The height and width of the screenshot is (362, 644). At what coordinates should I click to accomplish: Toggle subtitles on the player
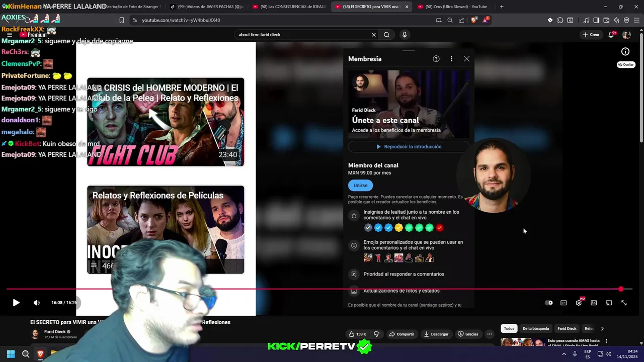pos(563,303)
